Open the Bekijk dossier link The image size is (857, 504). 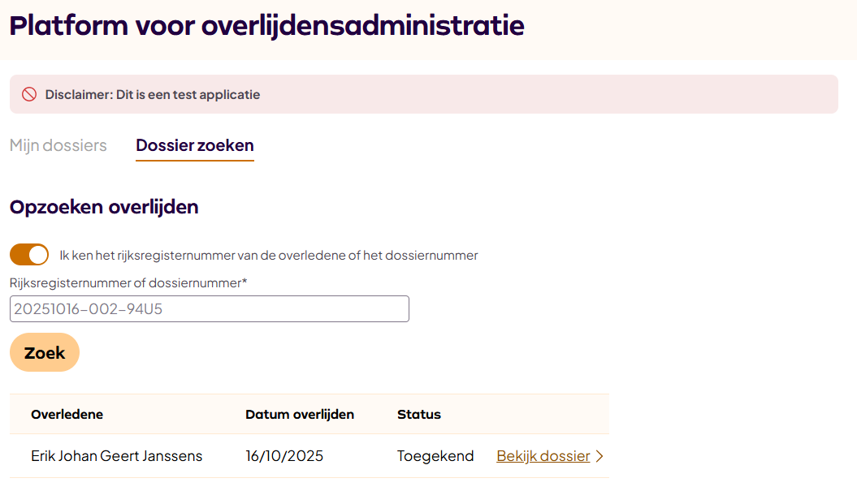(x=543, y=456)
